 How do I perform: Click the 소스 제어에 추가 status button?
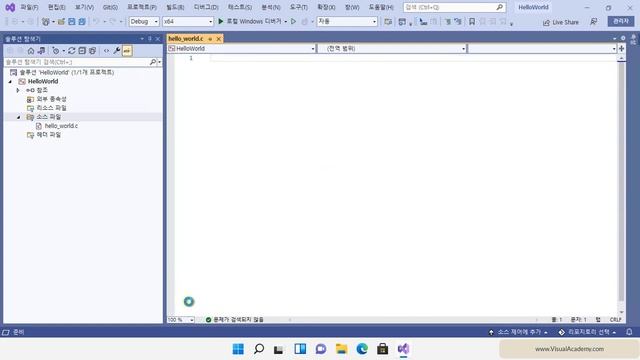click(518, 332)
